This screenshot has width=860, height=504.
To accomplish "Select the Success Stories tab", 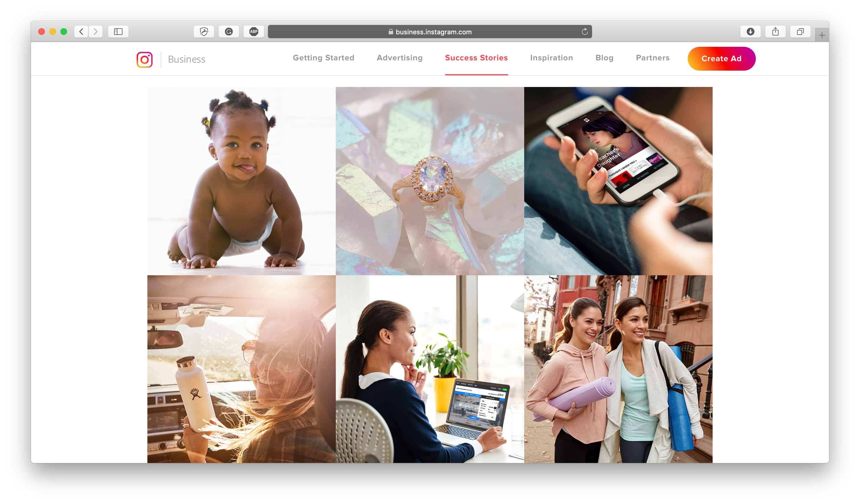I will pos(477,58).
